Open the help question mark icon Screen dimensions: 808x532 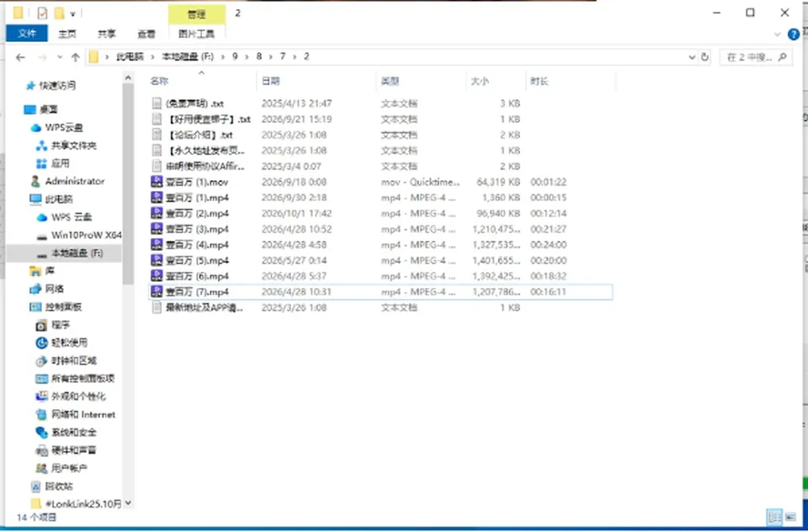[x=794, y=35]
